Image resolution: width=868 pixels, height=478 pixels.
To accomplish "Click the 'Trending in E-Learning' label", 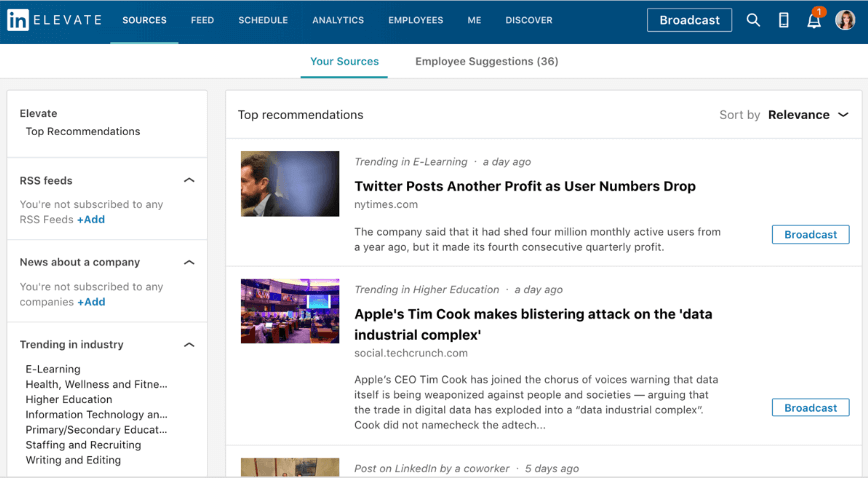I will [x=411, y=162].
